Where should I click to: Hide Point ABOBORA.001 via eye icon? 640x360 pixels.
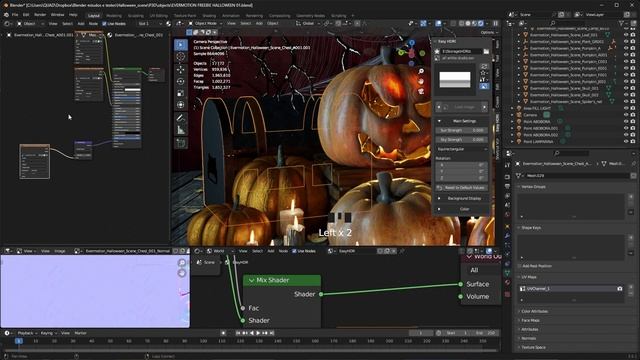(626, 128)
